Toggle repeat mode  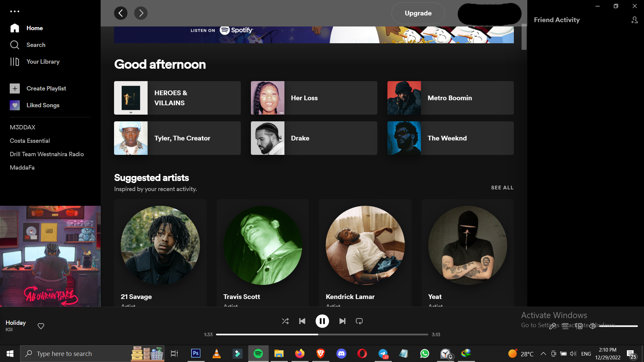(x=359, y=321)
